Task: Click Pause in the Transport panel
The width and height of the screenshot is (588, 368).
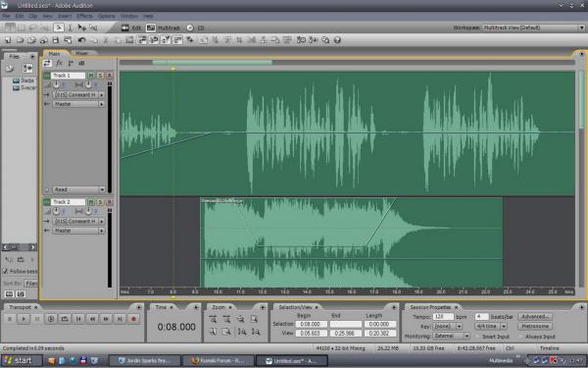Action: point(37,319)
